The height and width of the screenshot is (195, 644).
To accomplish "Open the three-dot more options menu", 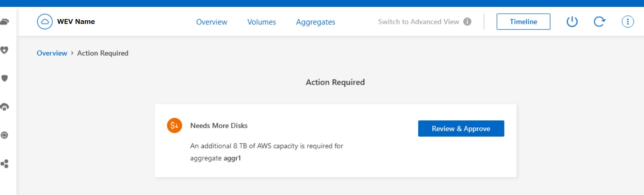I will (627, 21).
